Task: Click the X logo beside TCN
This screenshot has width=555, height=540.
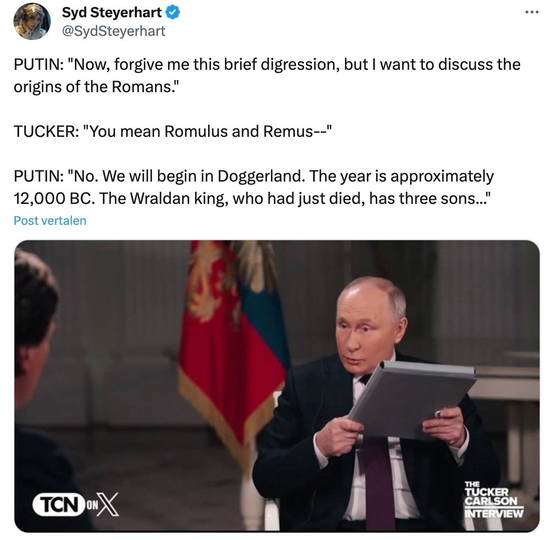Action: [x=109, y=504]
